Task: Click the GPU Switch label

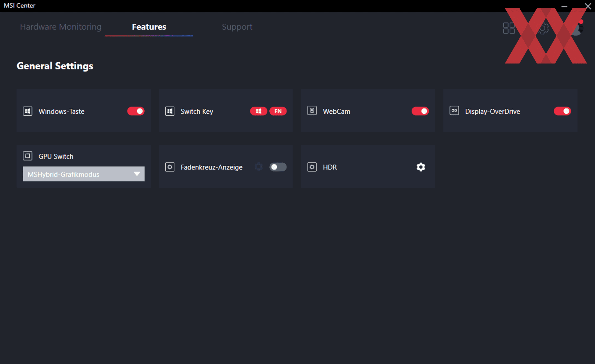Action: pos(56,156)
